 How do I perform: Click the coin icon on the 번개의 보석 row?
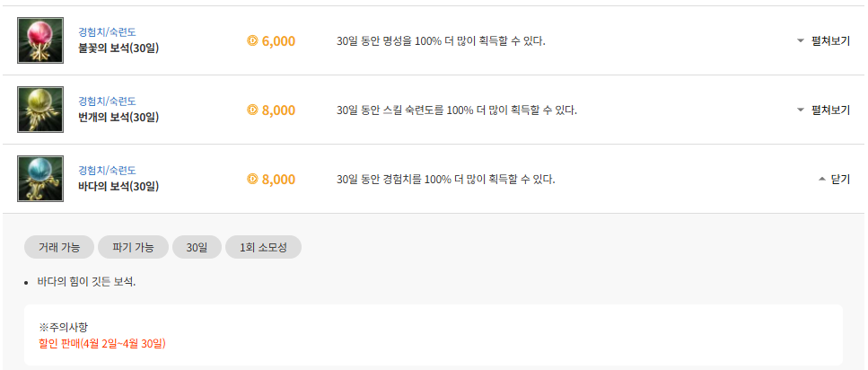(x=252, y=110)
